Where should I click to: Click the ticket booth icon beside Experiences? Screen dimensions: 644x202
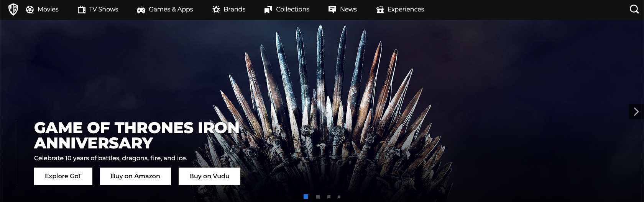coord(380,10)
